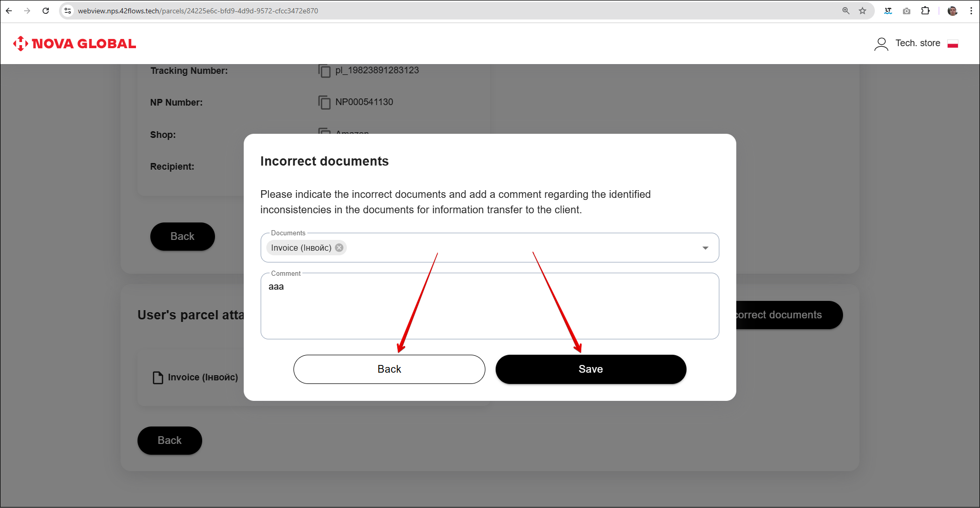Screen dimensions: 980x508
Task: Remove the Invoice chip from Documents
Action: tap(339, 248)
